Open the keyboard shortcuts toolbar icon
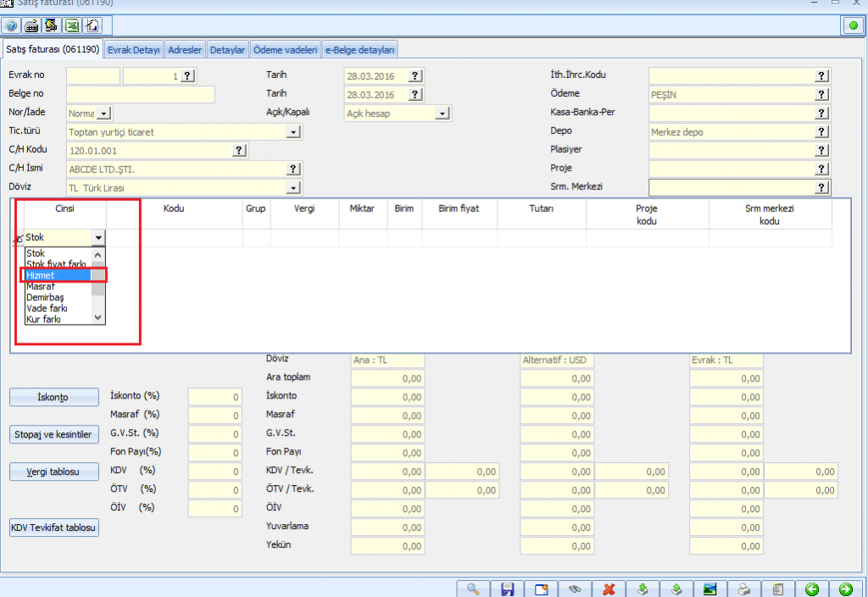The height and width of the screenshot is (597, 868). pyautogui.click(x=32, y=25)
